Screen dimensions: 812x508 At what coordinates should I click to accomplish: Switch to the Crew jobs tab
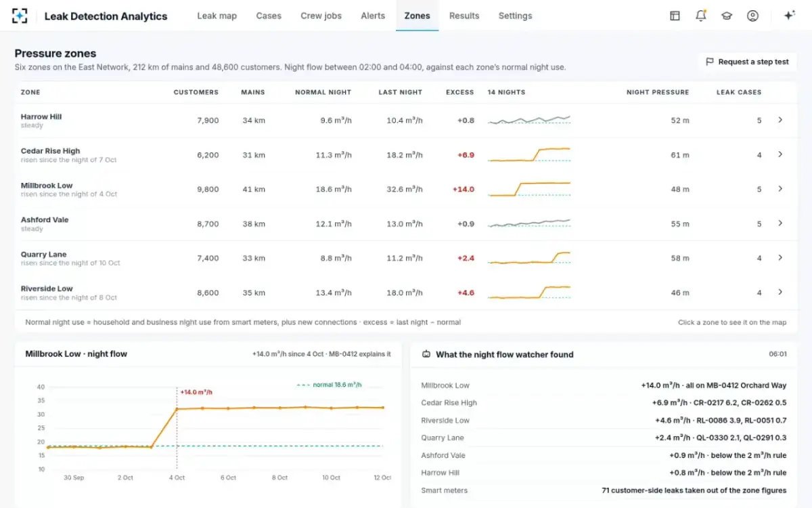(x=321, y=16)
